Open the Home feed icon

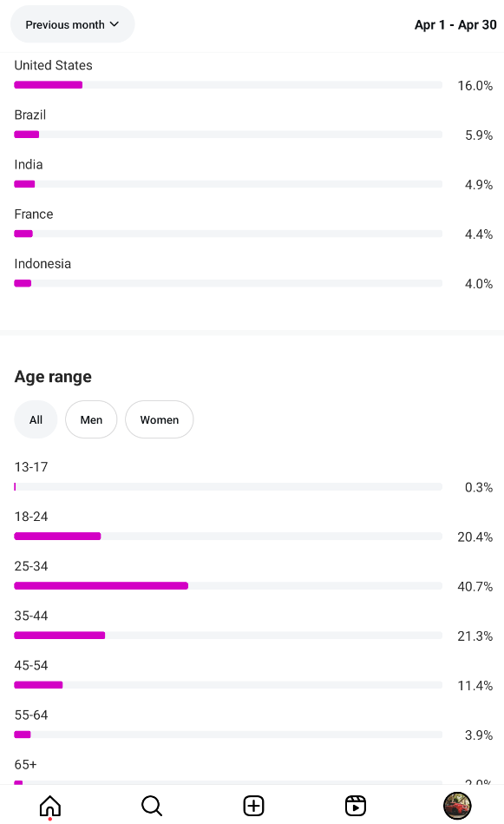pyautogui.click(x=50, y=806)
